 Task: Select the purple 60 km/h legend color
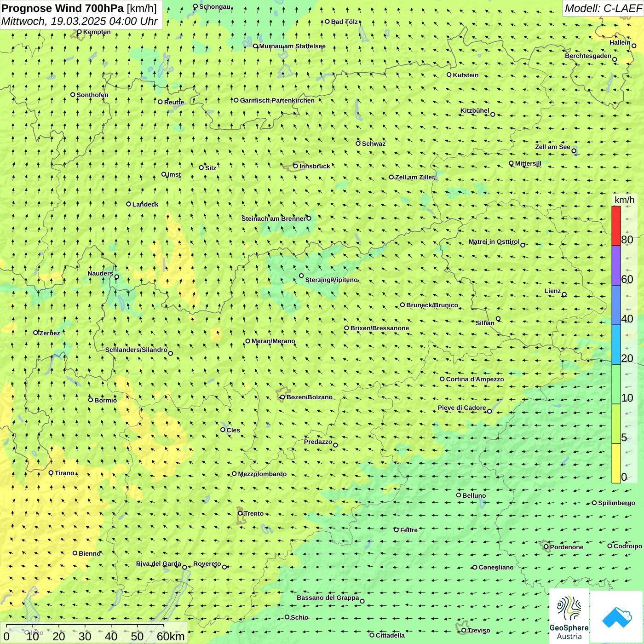pos(616,265)
